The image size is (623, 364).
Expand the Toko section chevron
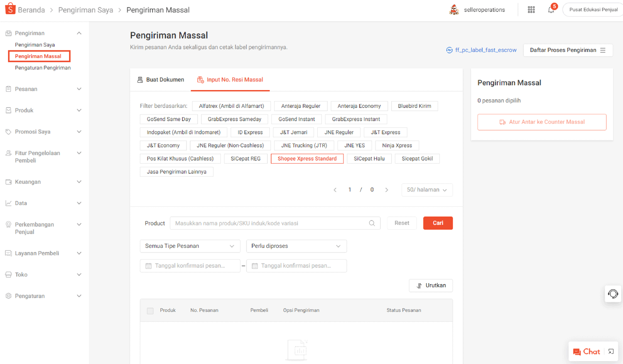pyautogui.click(x=79, y=274)
